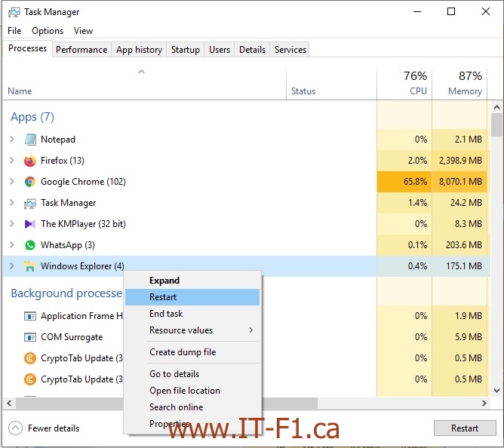Screen dimensions: 504x448
Task: Click the second CryptoTab Update icon
Action: pyautogui.click(x=30, y=379)
